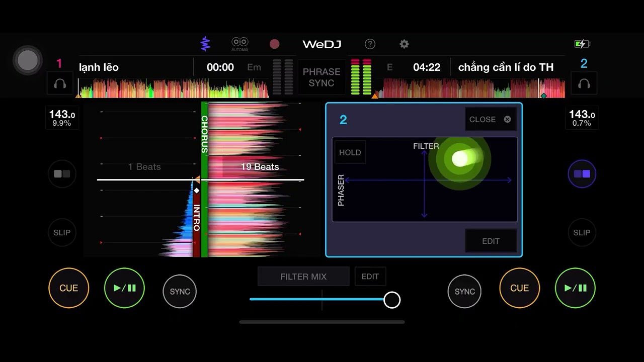This screenshot has height=362, width=644.
Task: Tap the 19 Beats label
Action: 260,167
